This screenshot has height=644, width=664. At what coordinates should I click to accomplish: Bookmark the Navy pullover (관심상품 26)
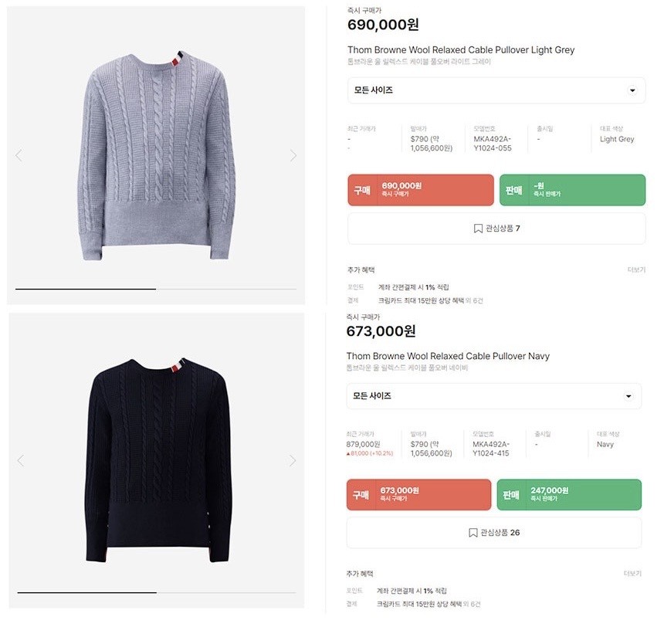pyautogui.click(x=494, y=533)
